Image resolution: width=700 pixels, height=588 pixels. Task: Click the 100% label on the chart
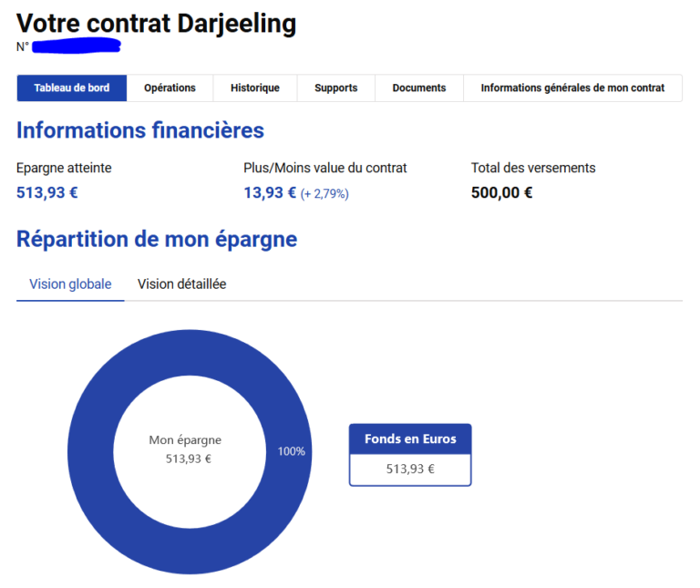pos(291,451)
